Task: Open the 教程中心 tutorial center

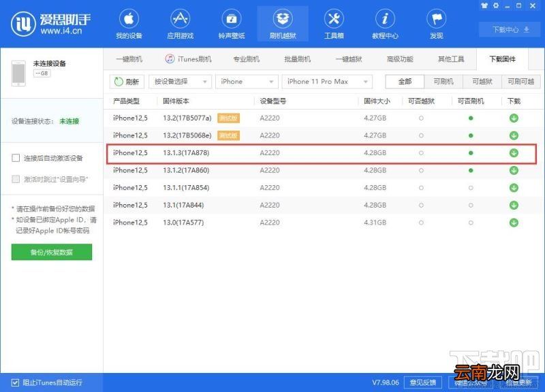Action: (385, 24)
